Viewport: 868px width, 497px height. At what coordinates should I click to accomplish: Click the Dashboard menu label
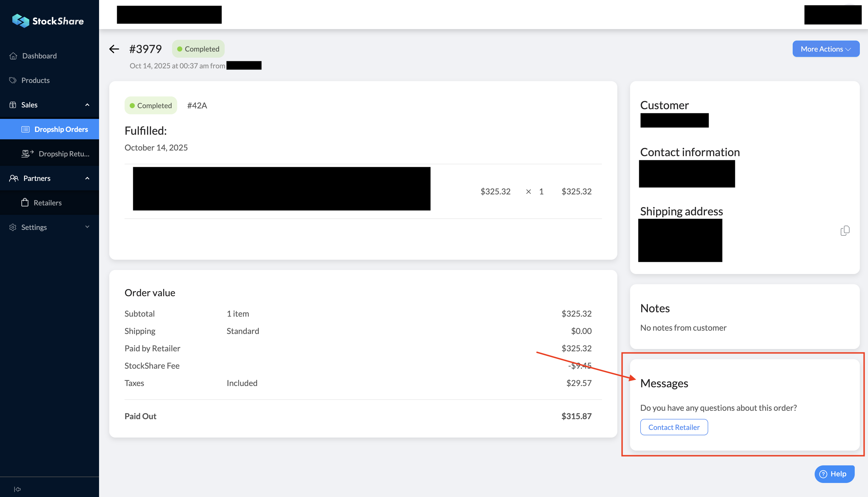tap(40, 56)
